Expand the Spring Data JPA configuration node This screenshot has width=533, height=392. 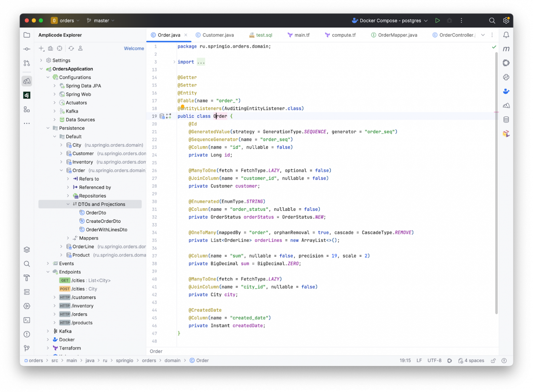pos(54,86)
